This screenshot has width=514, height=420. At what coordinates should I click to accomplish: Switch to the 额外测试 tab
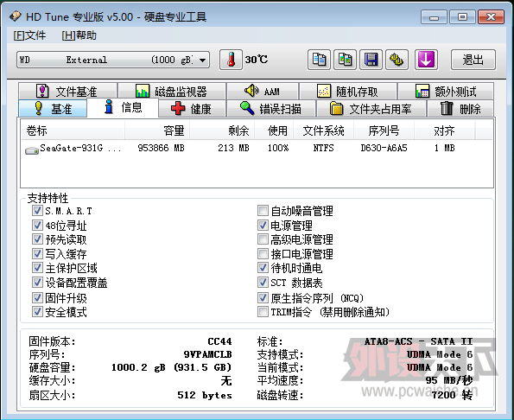[446, 91]
